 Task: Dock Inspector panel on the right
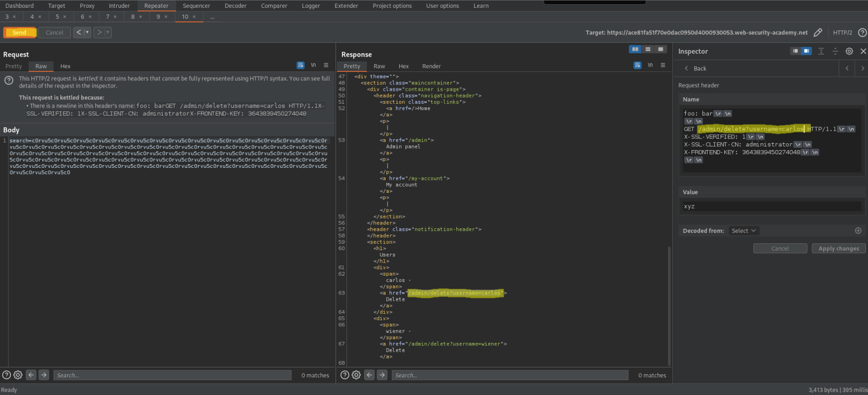pyautogui.click(x=806, y=51)
